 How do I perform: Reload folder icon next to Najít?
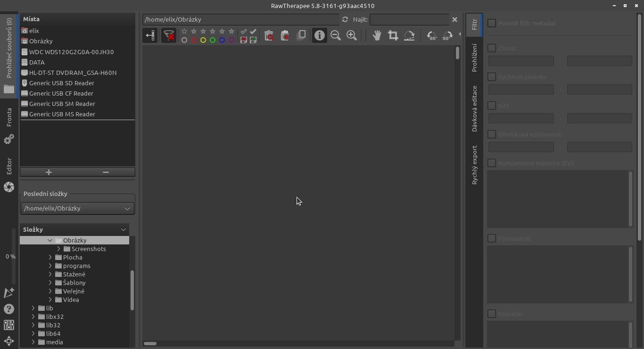pyautogui.click(x=345, y=19)
